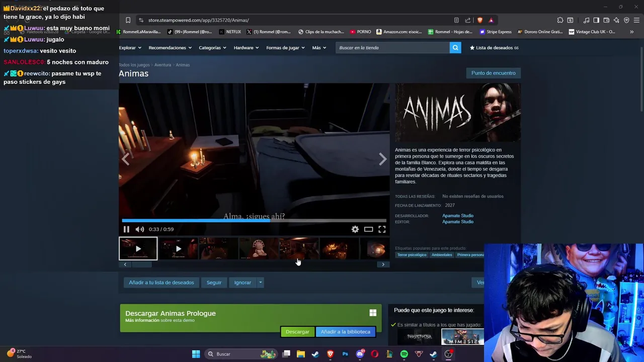Expand the Hardware menu

click(x=246, y=48)
